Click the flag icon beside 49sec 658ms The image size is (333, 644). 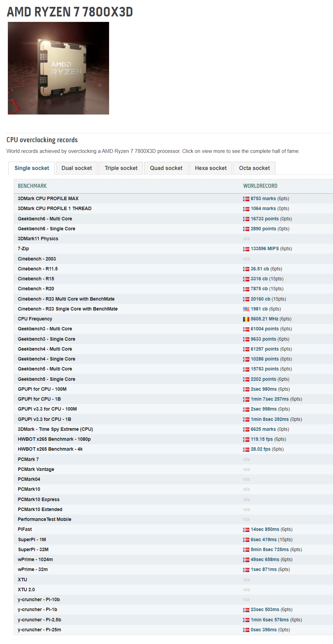coord(246,560)
